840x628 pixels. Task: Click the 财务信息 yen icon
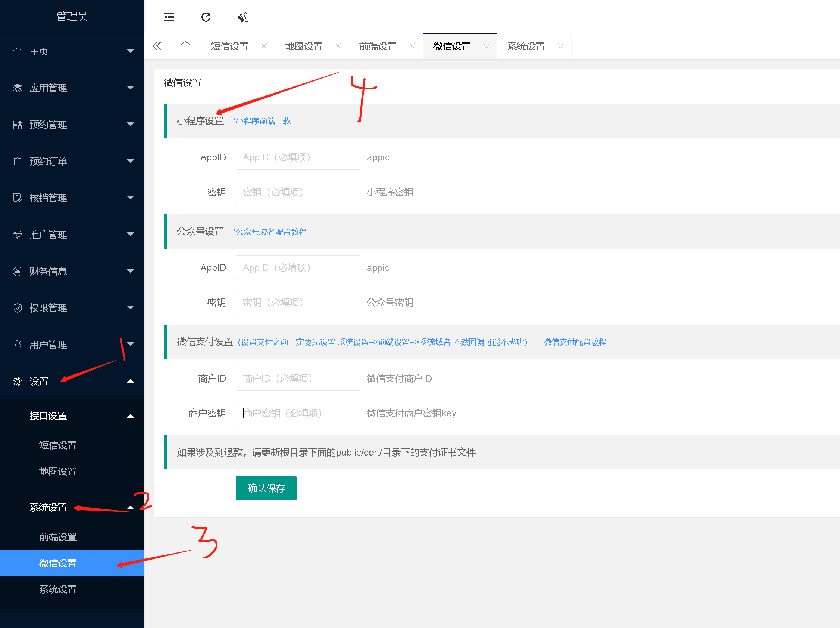point(18,271)
